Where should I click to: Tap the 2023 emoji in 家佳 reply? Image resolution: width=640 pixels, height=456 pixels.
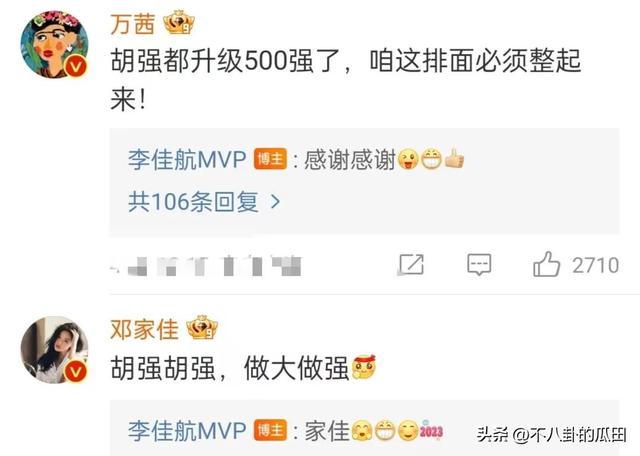pos(431,431)
